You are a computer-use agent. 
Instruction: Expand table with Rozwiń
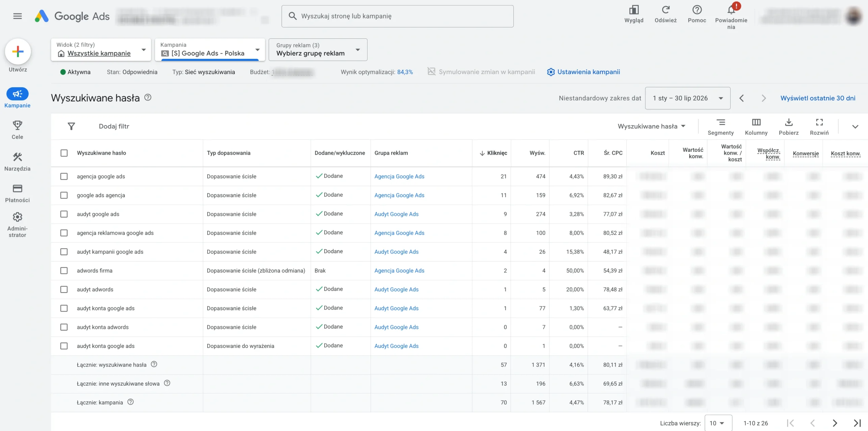click(x=819, y=127)
